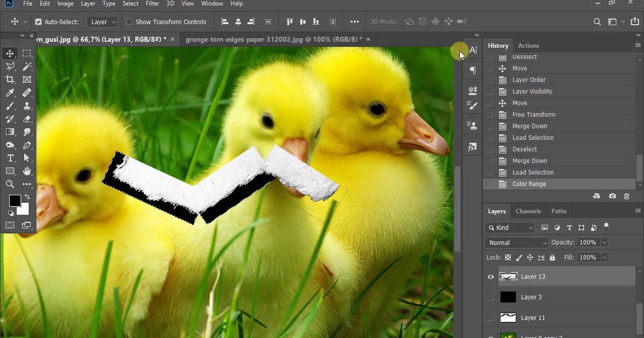
Task: Switch to the Actions tab
Action: pyautogui.click(x=529, y=46)
